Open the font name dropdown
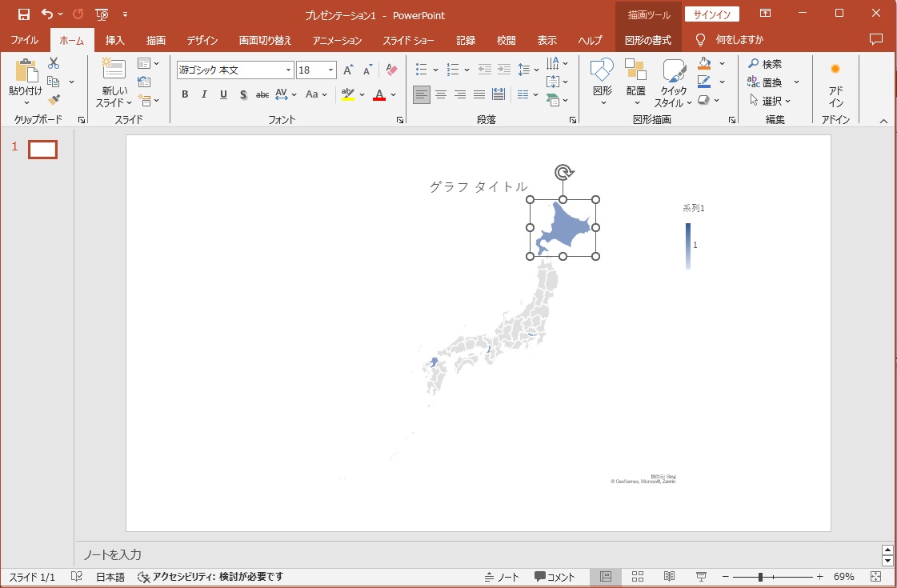Screen dimensions: 897x588 pos(288,70)
